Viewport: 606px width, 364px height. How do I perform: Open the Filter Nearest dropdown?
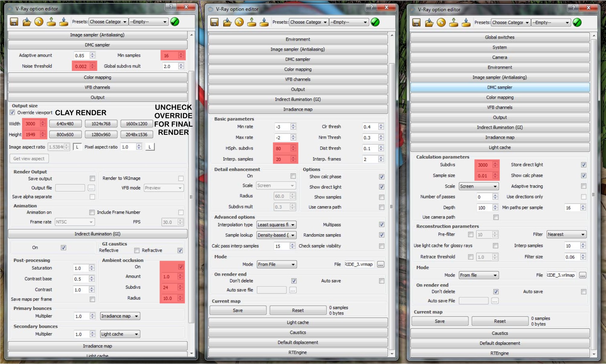click(566, 234)
